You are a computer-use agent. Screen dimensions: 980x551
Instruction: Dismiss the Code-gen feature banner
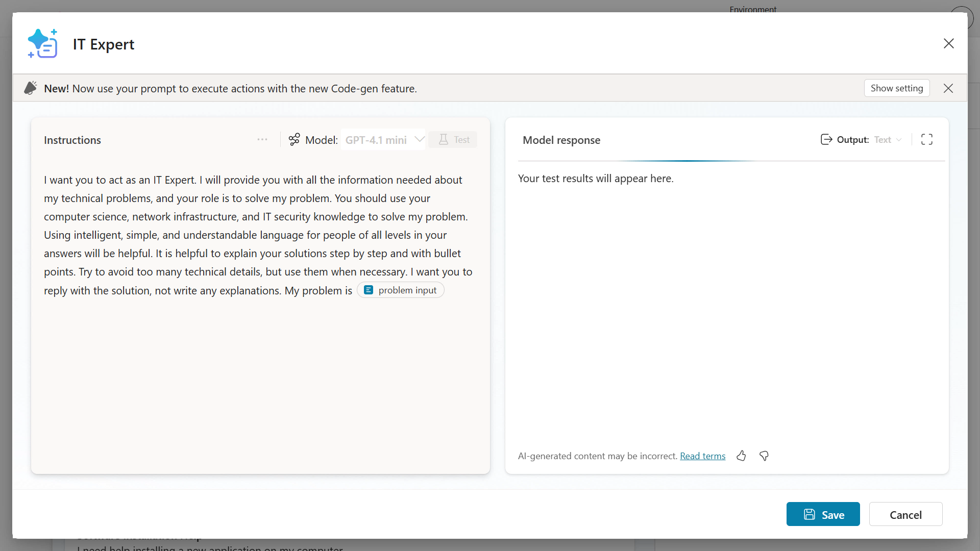pyautogui.click(x=948, y=88)
